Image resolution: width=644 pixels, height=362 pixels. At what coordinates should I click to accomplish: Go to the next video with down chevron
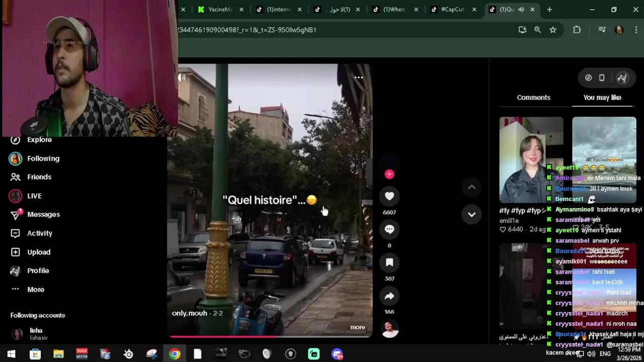(471, 214)
